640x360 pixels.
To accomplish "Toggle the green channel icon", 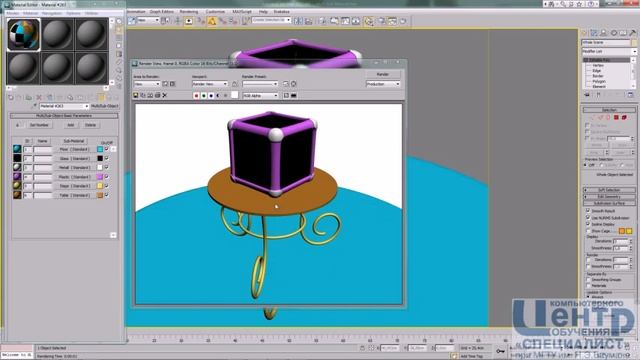I will pos(204,96).
